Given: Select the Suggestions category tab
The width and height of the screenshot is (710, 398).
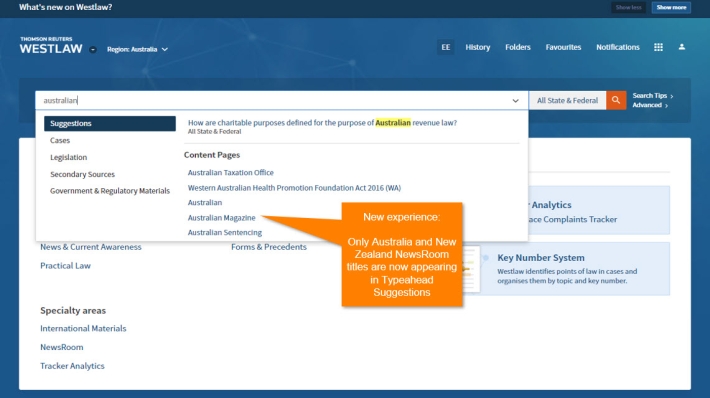Looking at the screenshot, I should tap(110, 124).
